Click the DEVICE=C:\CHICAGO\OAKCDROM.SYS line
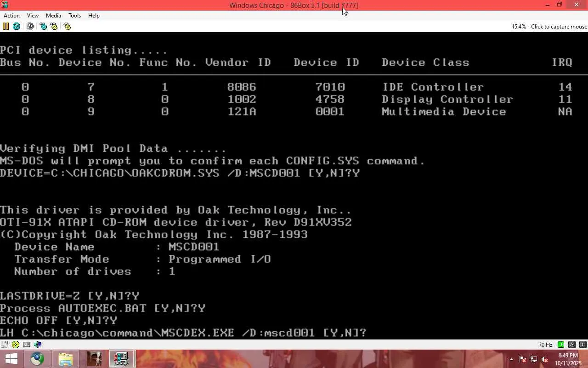This screenshot has height=368, width=588. pyautogui.click(x=180, y=173)
